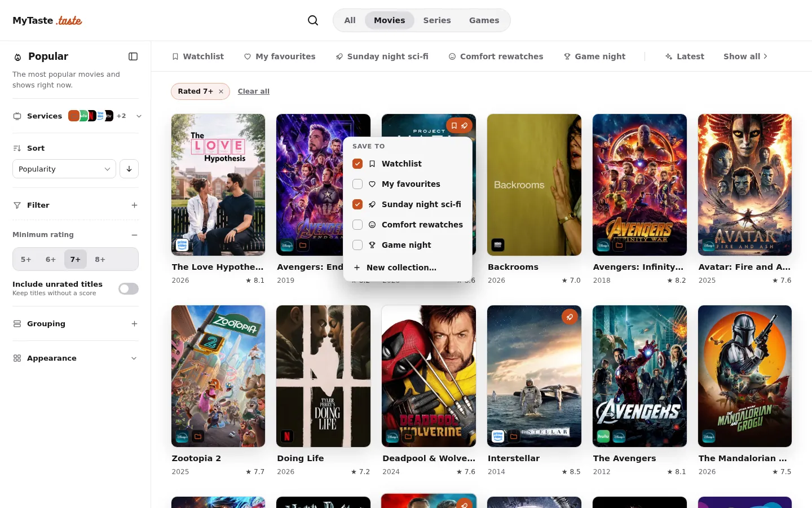Toggle Include unrated titles switch
This screenshot has width=812, height=508.
click(129, 289)
